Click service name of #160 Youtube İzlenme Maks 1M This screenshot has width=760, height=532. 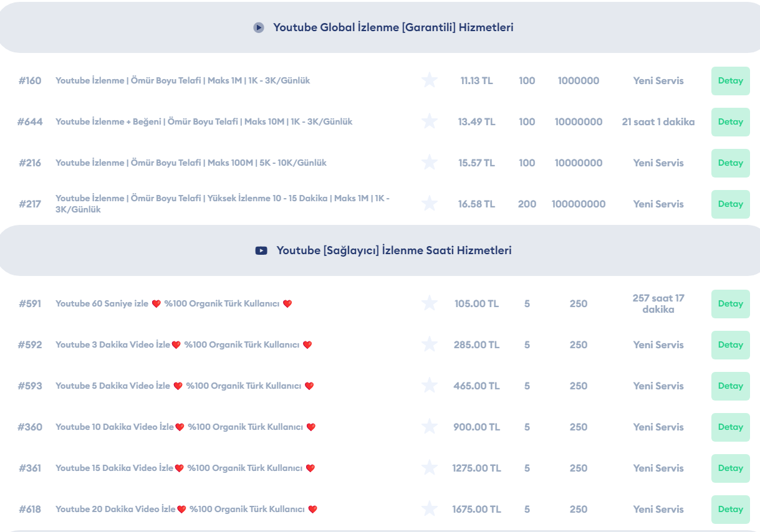pos(183,80)
